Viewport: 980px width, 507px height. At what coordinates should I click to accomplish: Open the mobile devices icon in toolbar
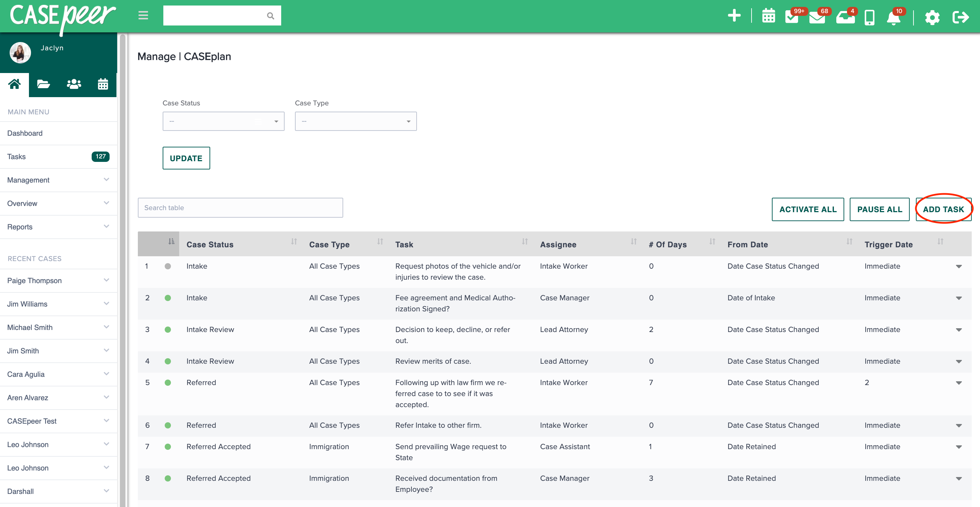pos(870,18)
